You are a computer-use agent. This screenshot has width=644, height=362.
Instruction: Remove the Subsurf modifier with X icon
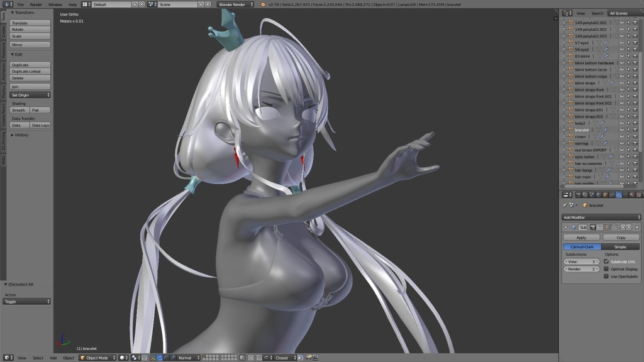[637, 228]
